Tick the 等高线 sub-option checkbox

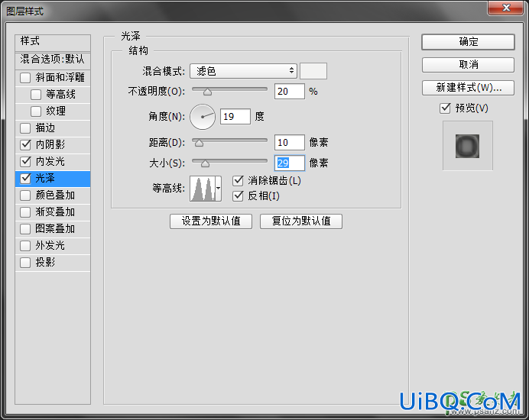coord(36,95)
